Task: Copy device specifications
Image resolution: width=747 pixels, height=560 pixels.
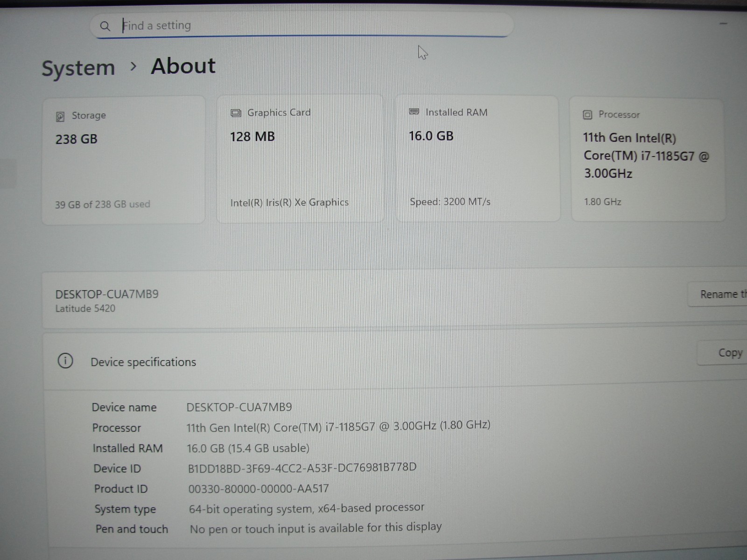Action: pyautogui.click(x=722, y=353)
